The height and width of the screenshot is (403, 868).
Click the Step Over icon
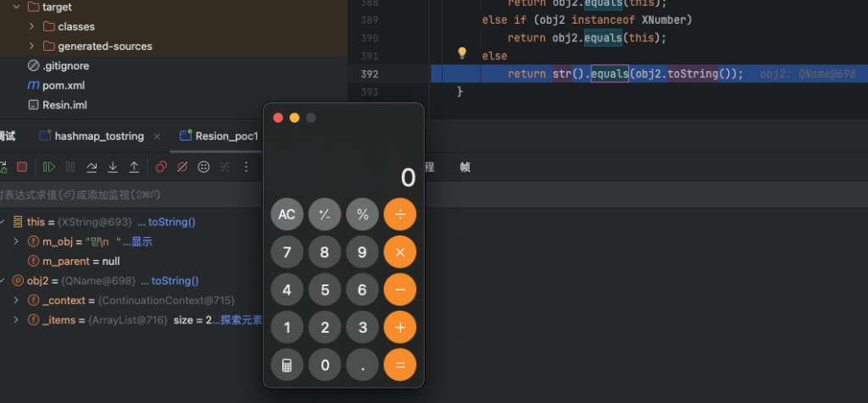[x=92, y=168]
